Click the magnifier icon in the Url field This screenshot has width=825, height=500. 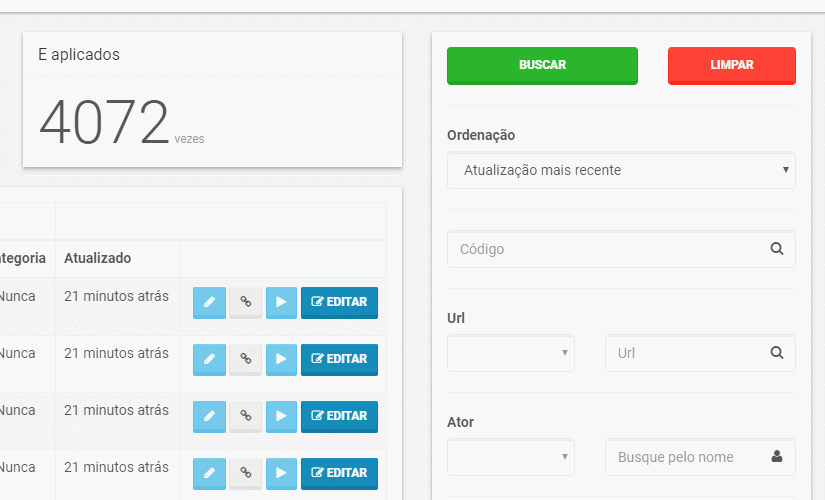pos(777,353)
